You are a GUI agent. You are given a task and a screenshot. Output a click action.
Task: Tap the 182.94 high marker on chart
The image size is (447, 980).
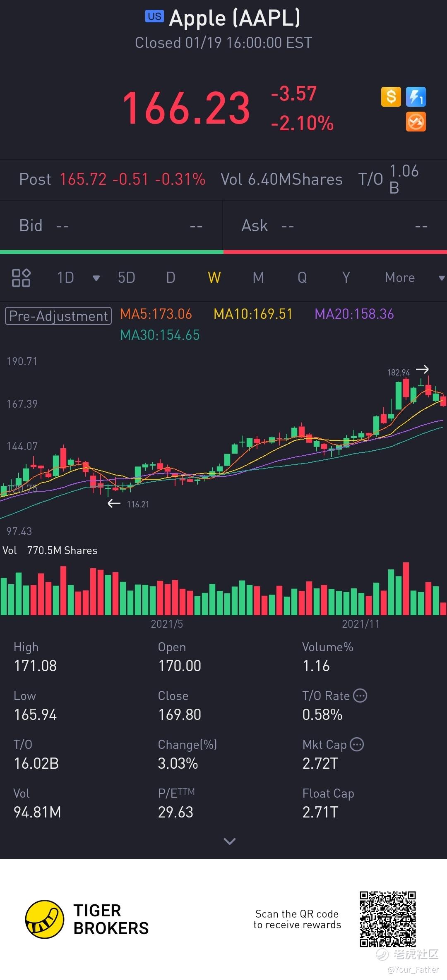399,372
